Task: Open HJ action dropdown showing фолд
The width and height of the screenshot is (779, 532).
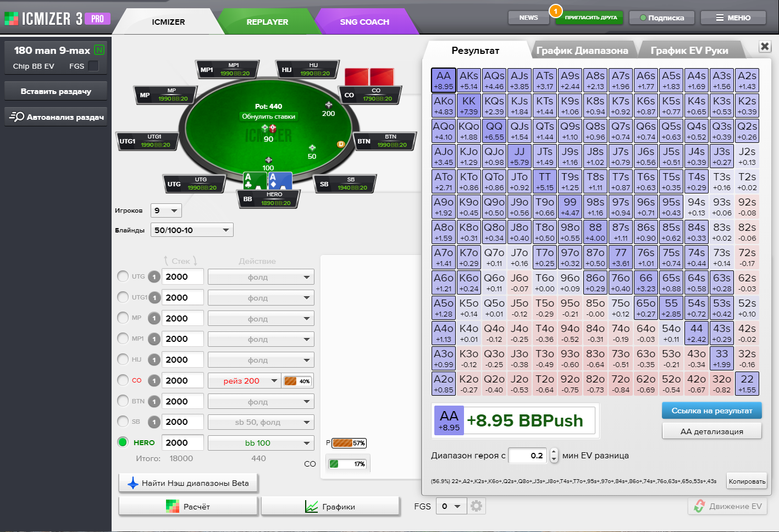Action: click(261, 360)
